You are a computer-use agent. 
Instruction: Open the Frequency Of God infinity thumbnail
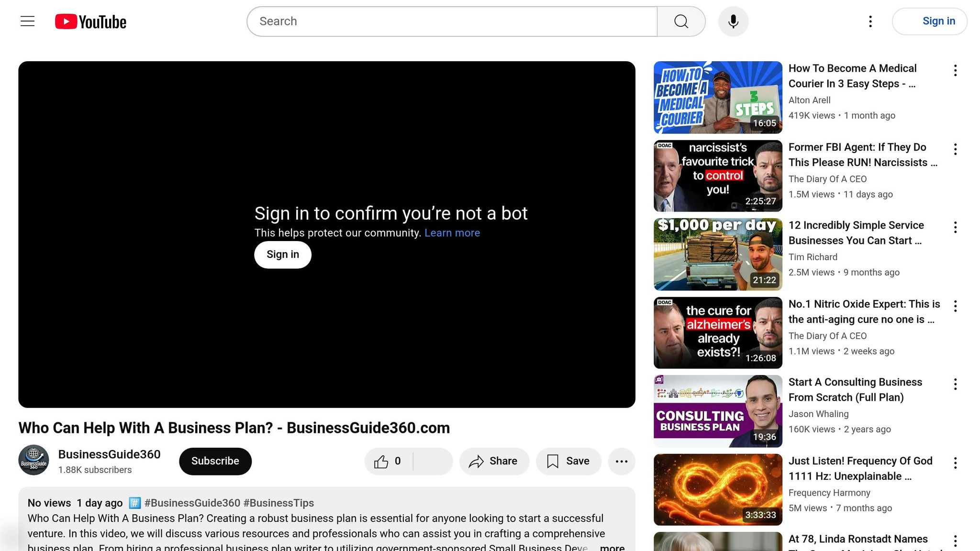(x=718, y=490)
